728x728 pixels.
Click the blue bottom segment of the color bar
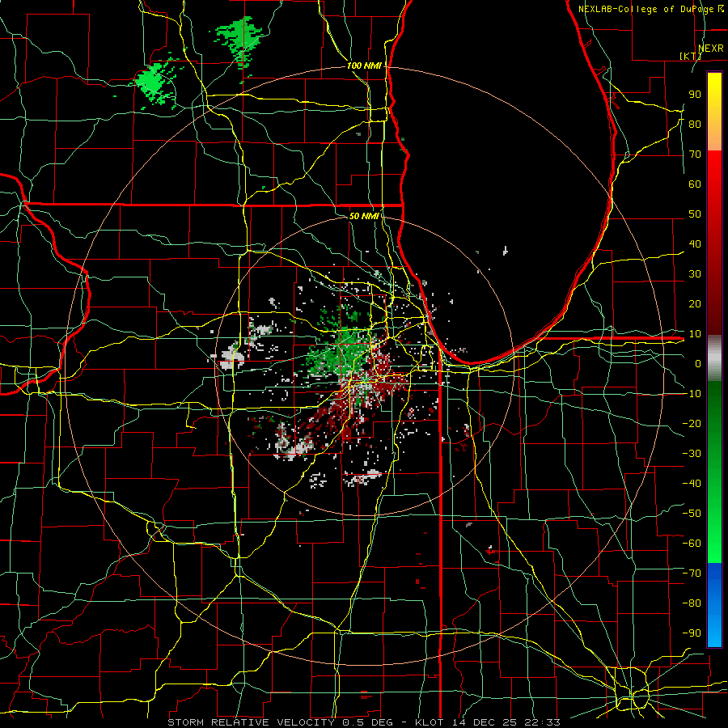pyautogui.click(x=714, y=604)
